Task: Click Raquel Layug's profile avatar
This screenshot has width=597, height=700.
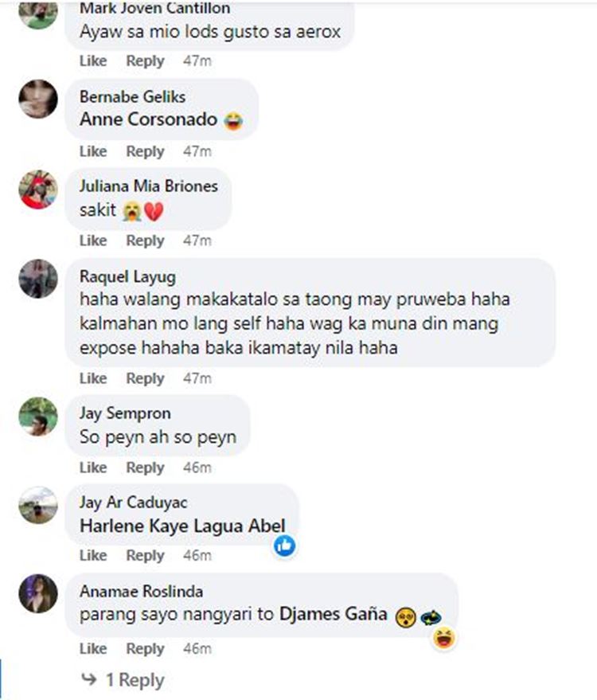Action: [x=38, y=279]
